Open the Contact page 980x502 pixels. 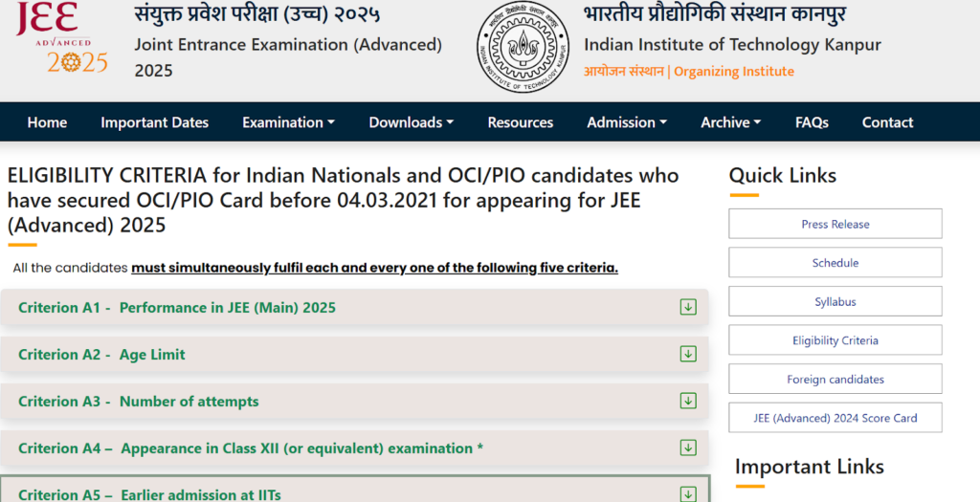pyautogui.click(x=887, y=122)
